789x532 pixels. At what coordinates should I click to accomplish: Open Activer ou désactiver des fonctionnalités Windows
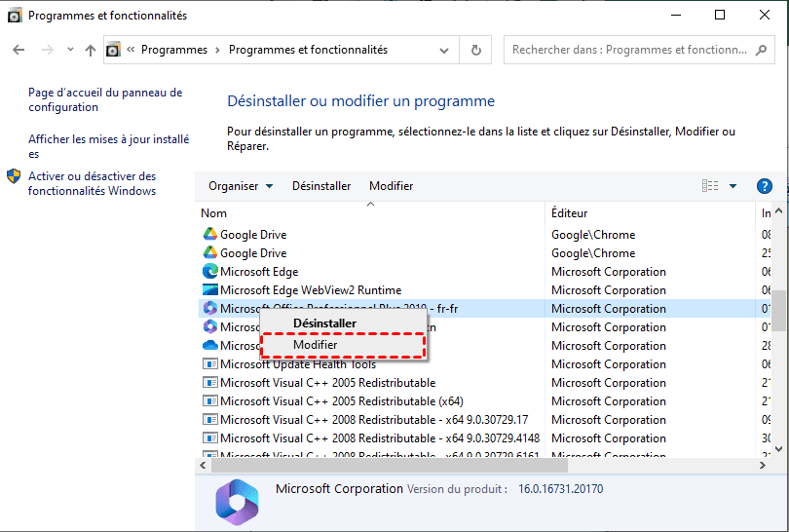point(93,183)
